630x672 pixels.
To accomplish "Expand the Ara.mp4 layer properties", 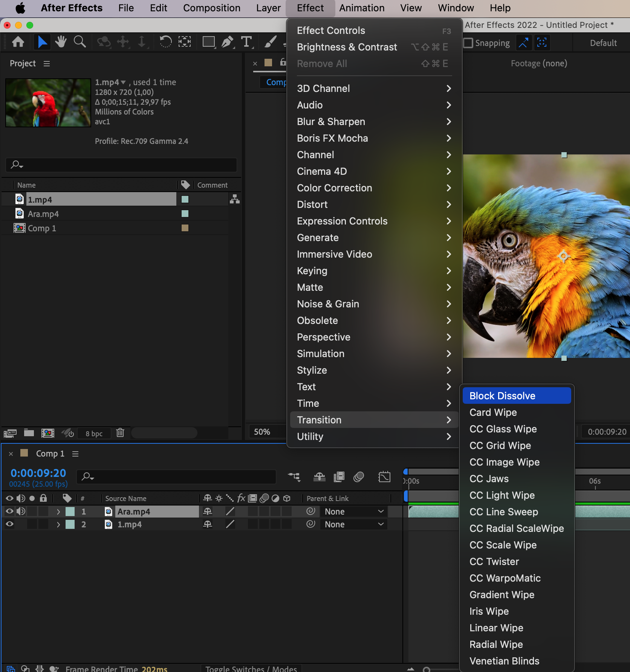I will click(x=58, y=512).
